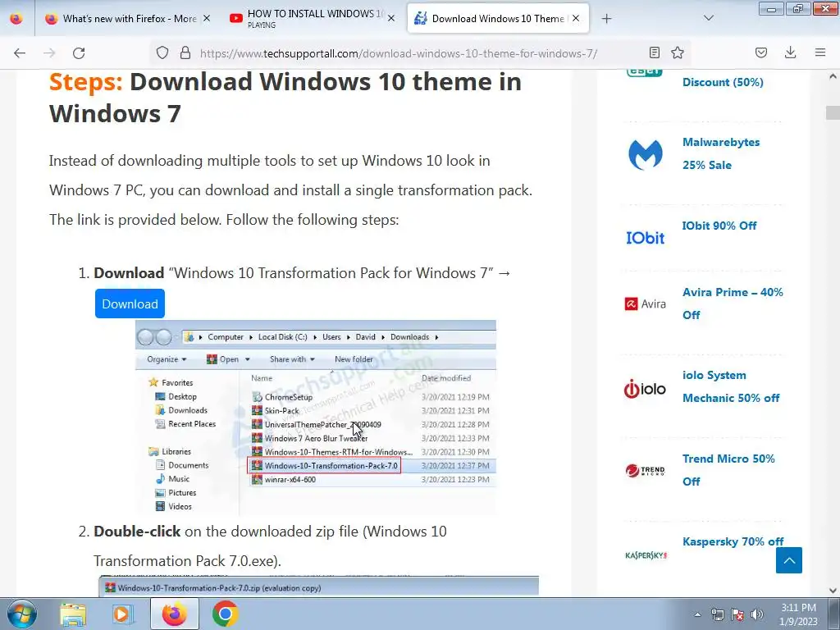The width and height of the screenshot is (840, 630).
Task: Close the HOW TO INSTALL WINDOWS tab
Action: coord(391,19)
